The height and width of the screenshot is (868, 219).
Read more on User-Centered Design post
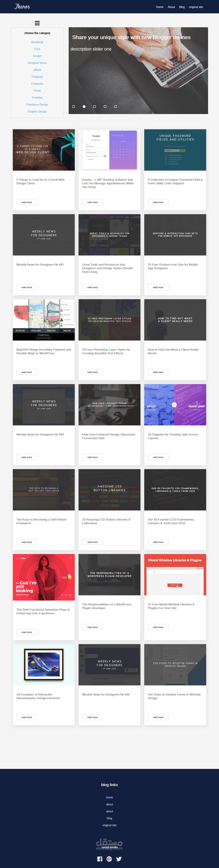pos(93,457)
